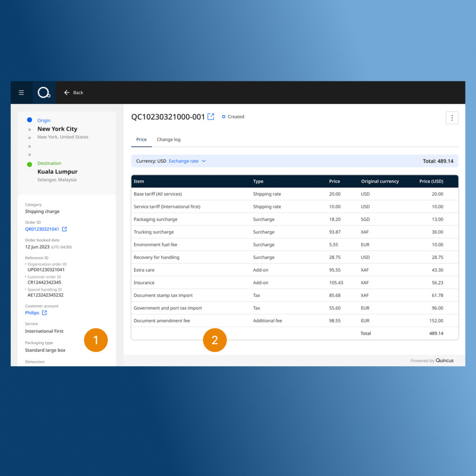Click the International First service value

[44, 331]
